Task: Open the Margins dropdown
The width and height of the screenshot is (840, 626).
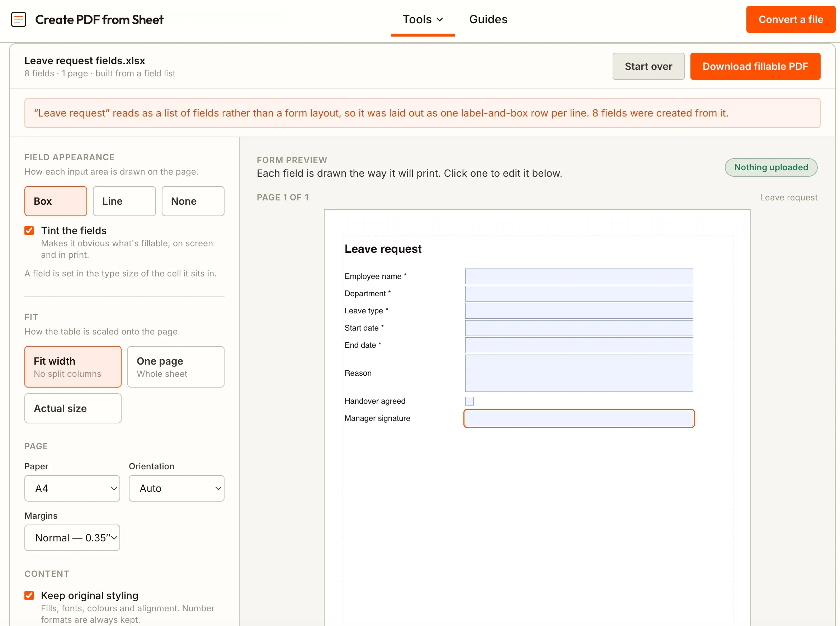Action: click(x=72, y=537)
